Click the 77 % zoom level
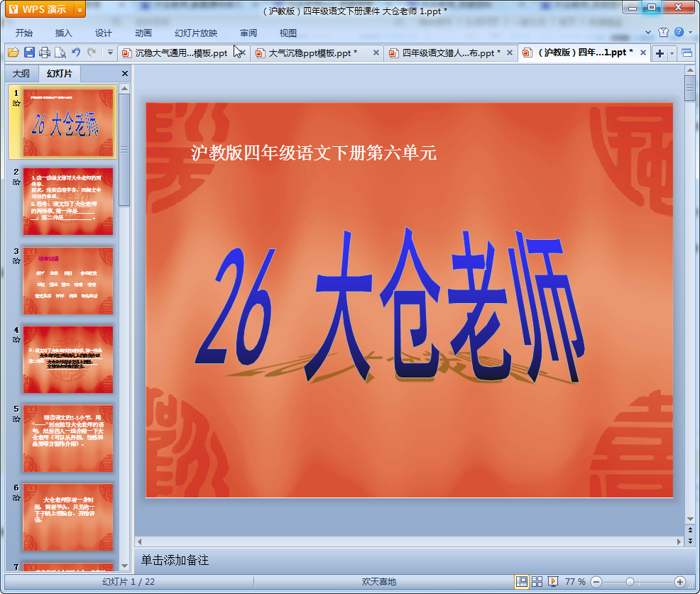Image resolution: width=700 pixels, height=594 pixels. (575, 581)
